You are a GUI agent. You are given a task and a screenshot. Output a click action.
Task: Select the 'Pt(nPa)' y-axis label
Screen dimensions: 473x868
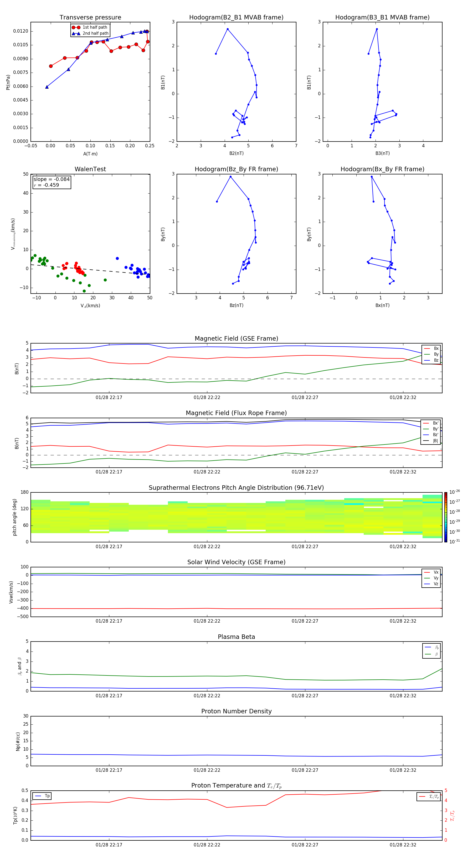click(x=8, y=82)
